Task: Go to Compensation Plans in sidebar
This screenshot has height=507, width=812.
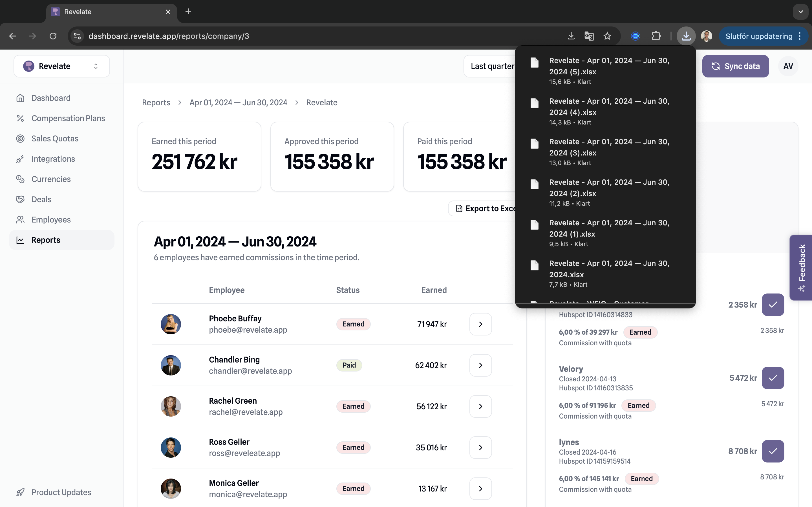Action: click(x=68, y=118)
